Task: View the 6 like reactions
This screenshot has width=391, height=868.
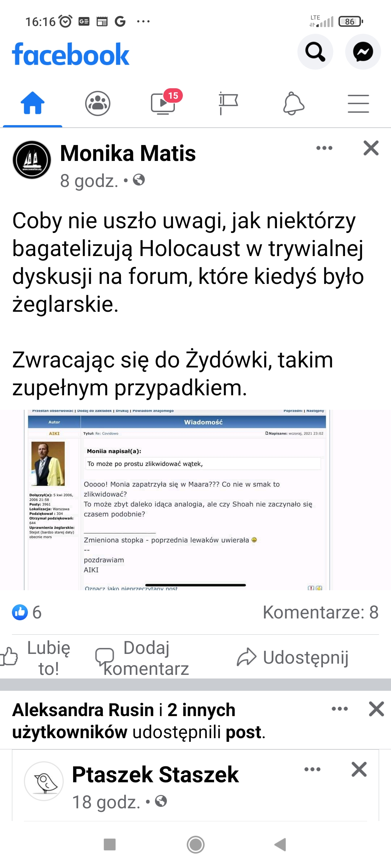Action: 27,612
